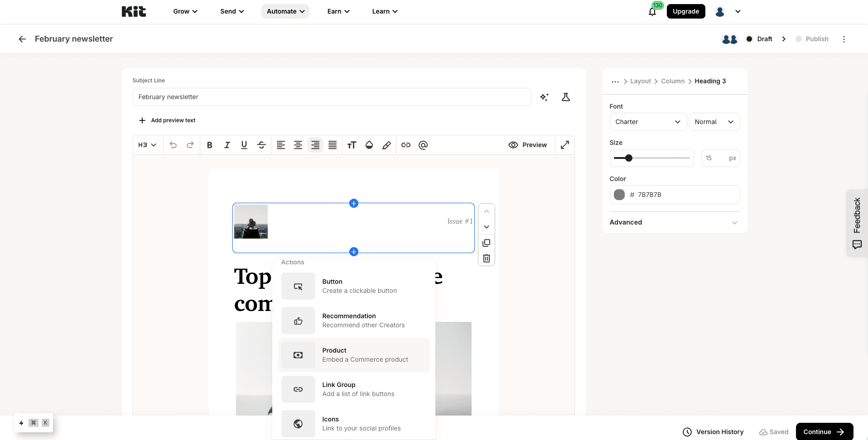This screenshot has width=868, height=440.
Task: Click Add preview text
Action: pyautogui.click(x=167, y=120)
